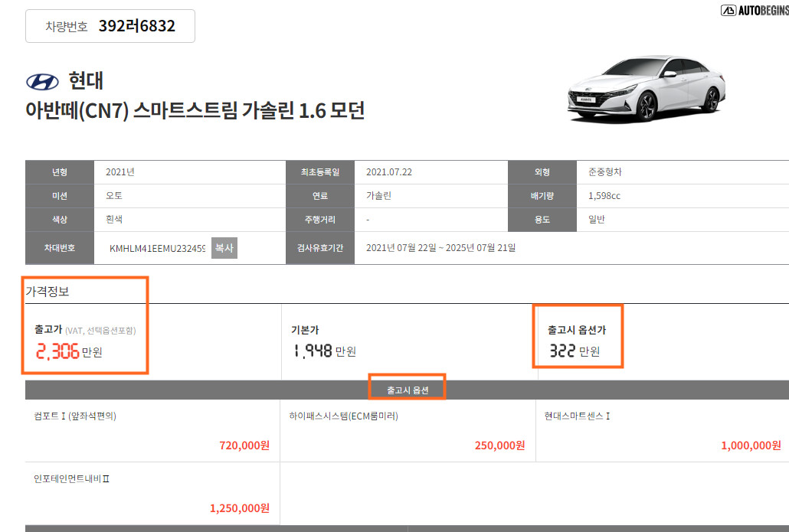Image resolution: width=789 pixels, height=532 pixels.
Task: Click the 배기량 header cell
Action: (x=542, y=196)
